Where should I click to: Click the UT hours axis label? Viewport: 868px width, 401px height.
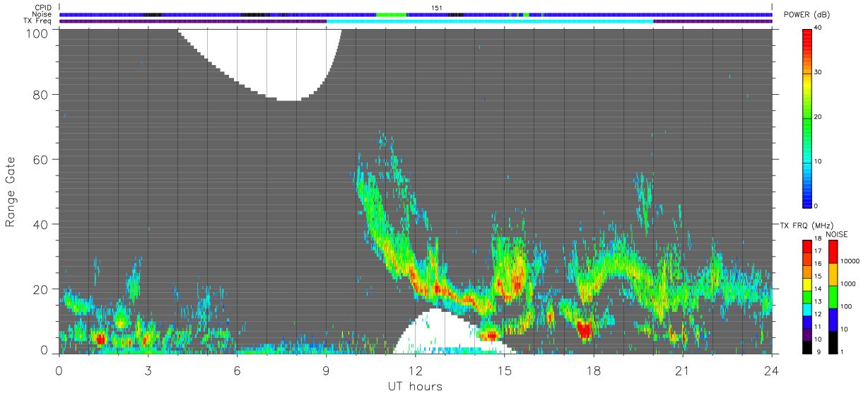[415, 387]
